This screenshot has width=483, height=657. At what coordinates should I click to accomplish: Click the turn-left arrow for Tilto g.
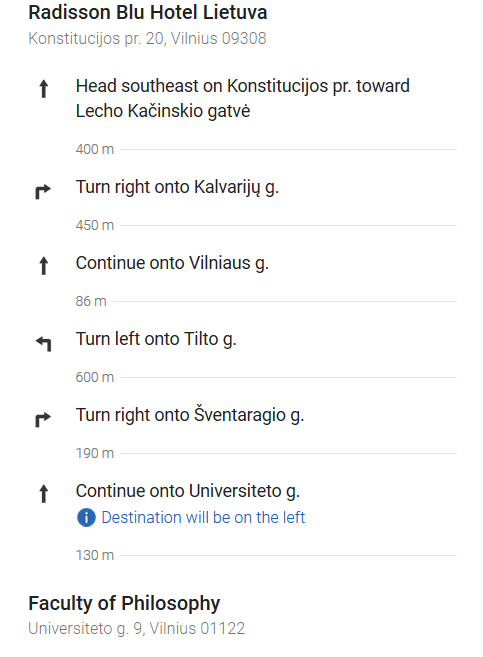pyautogui.click(x=44, y=344)
